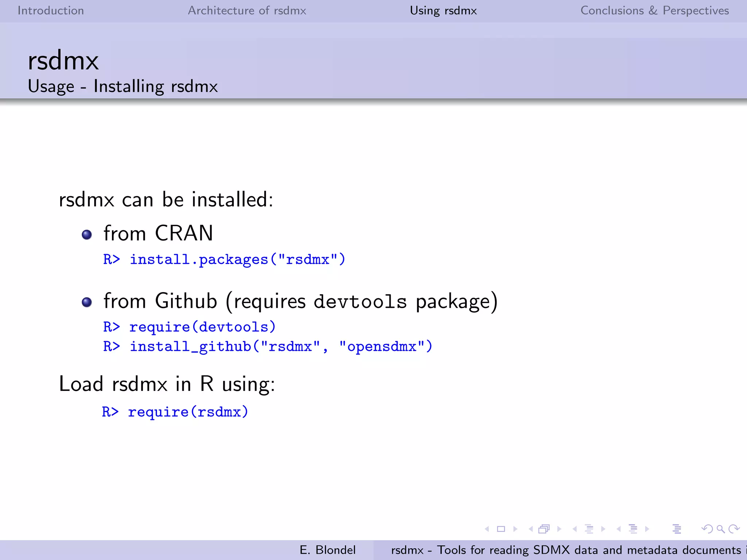Screen dimensions: 747x560
Task: Click the require(devtools) code line
Action: (189, 327)
